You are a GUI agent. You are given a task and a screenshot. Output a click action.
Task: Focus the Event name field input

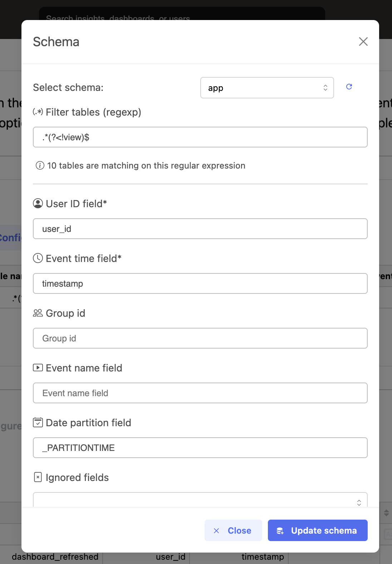200,393
